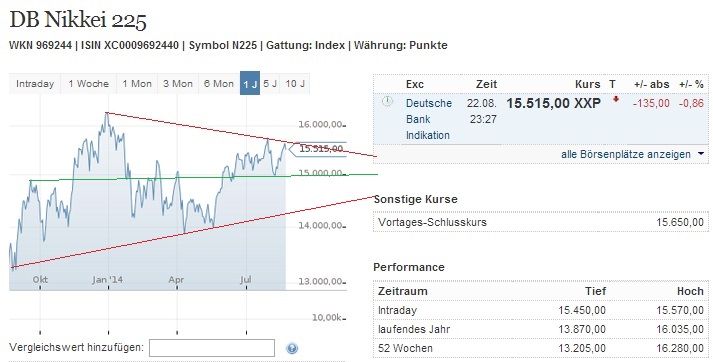Click the Vortages-Schlusskurs row label
This screenshot has width=713, height=362.
point(432,222)
